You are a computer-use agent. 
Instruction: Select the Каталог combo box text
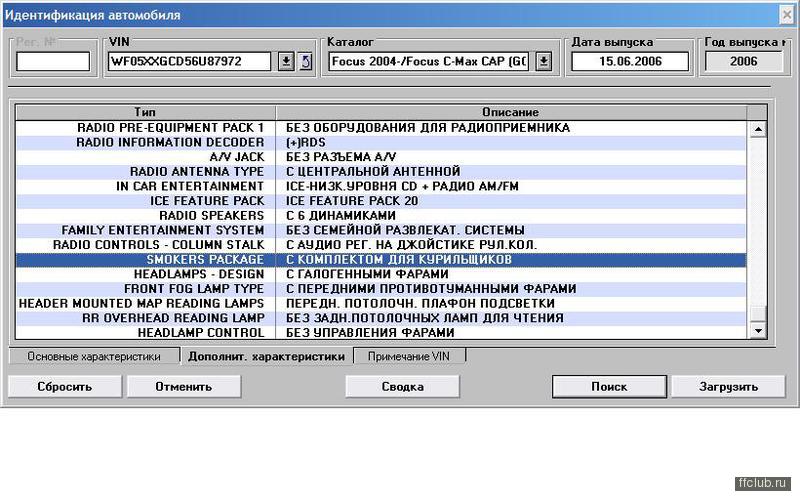(x=429, y=62)
